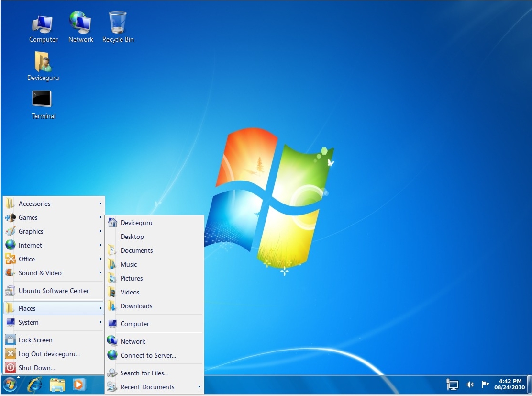The height and width of the screenshot is (396, 532).
Task: Click the Deviceguru text in Places submenu
Action: [136, 223]
